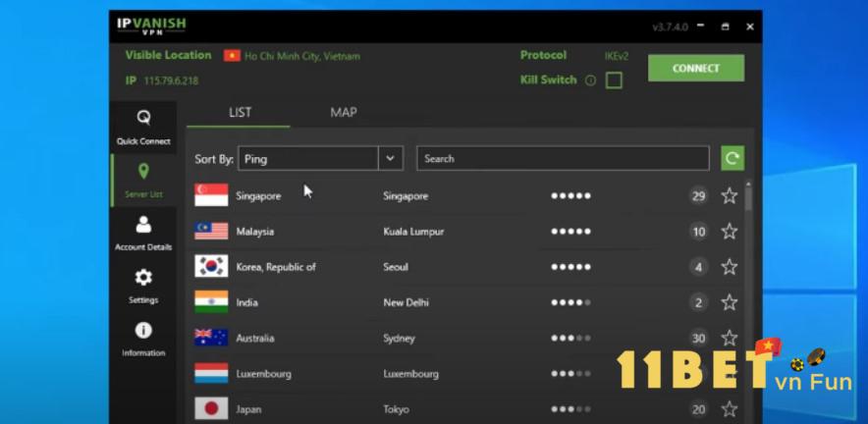Screen dimensions: 868x424
Task: Select the Sydney city entry
Action: (399, 339)
